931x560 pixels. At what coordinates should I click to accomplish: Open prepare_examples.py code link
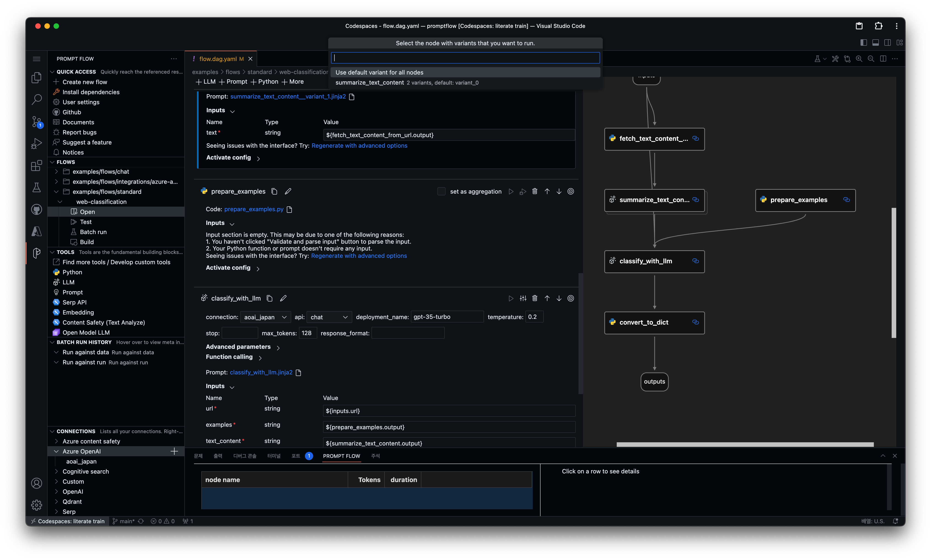pos(254,209)
